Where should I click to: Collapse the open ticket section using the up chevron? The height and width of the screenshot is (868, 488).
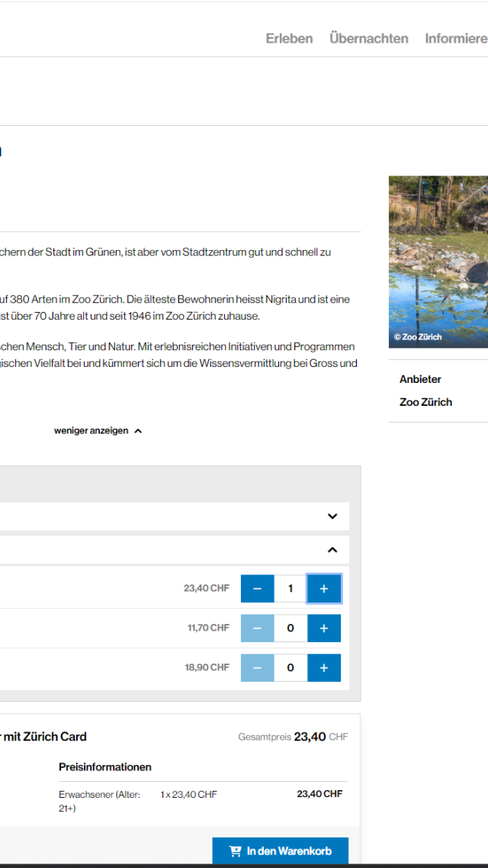[332, 549]
